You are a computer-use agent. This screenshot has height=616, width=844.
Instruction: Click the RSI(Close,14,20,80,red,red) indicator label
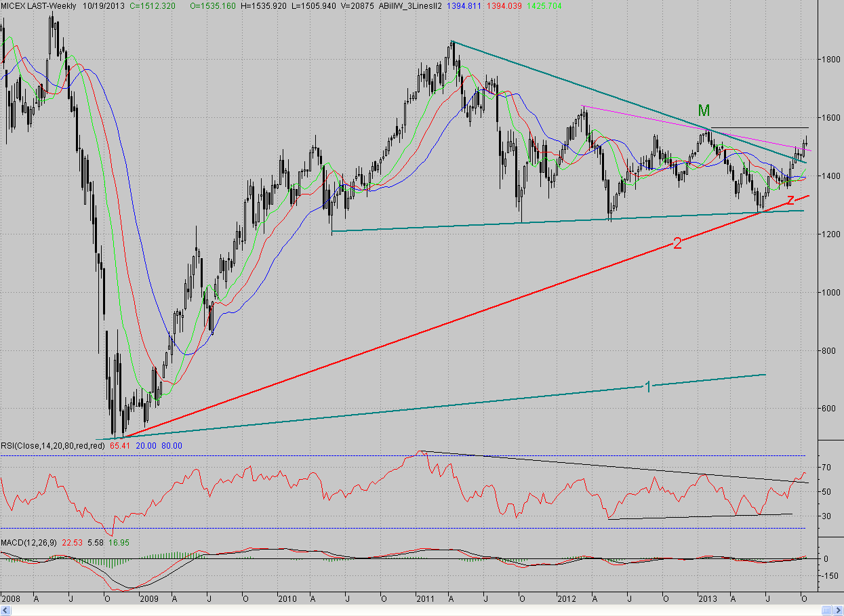(x=53, y=445)
